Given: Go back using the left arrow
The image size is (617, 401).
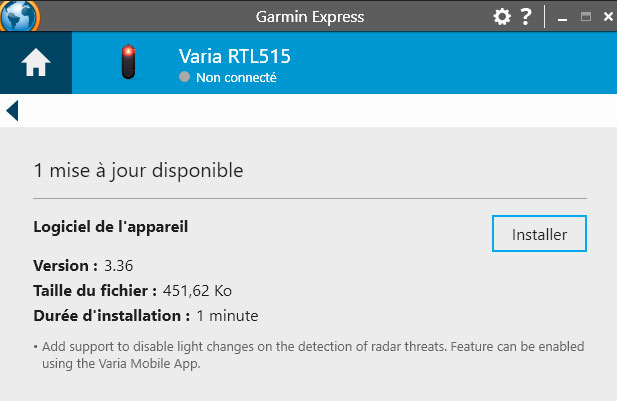Looking at the screenshot, I should tap(12, 111).
